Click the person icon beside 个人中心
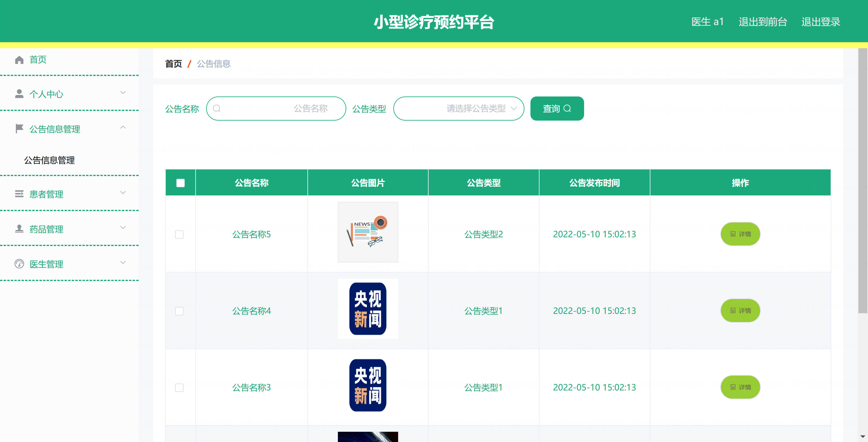The width and height of the screenshot is (868, 442). point(19,94)
